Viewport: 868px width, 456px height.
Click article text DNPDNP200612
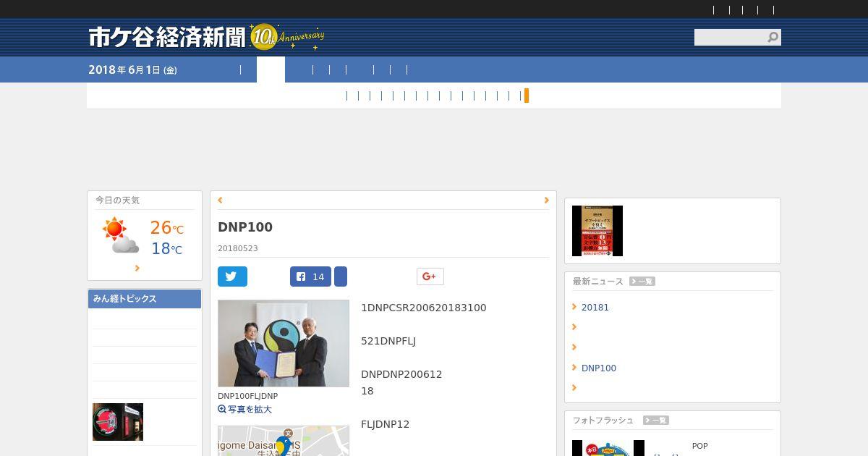(x=401, y=374)
